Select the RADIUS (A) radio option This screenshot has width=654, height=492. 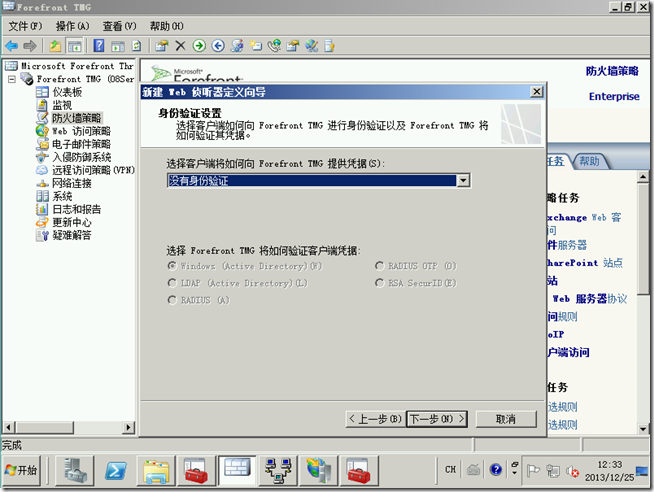pos(171,300)
